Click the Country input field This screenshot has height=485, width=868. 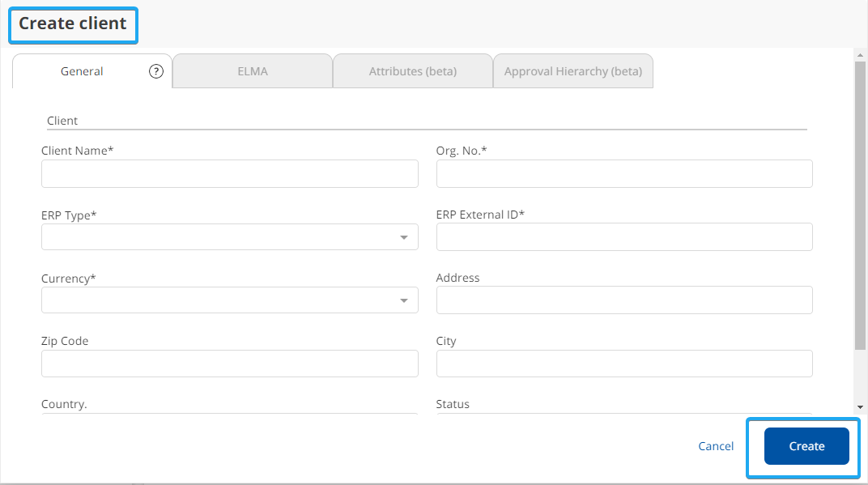[229, 413]
